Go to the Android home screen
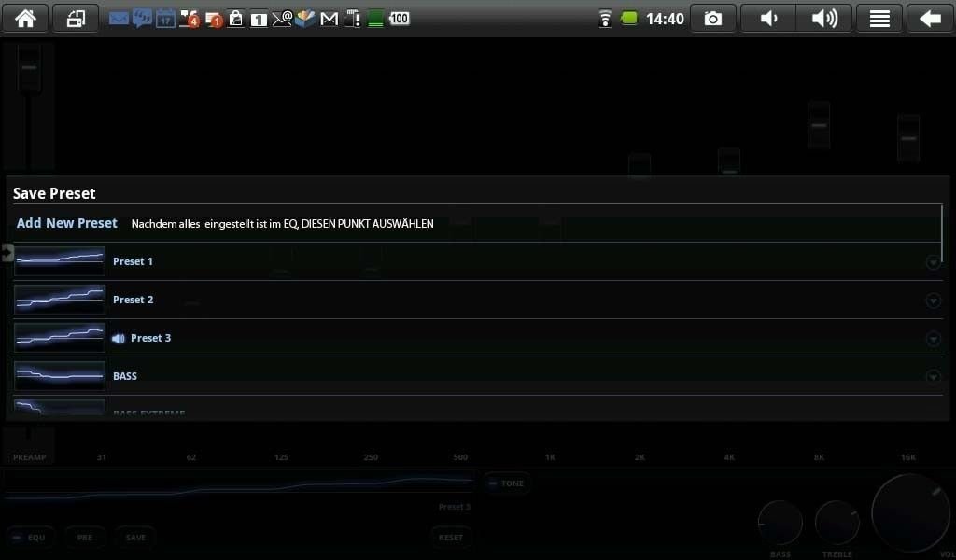The width and height of the screenshot is (956, 560). (x=25, y=19)
